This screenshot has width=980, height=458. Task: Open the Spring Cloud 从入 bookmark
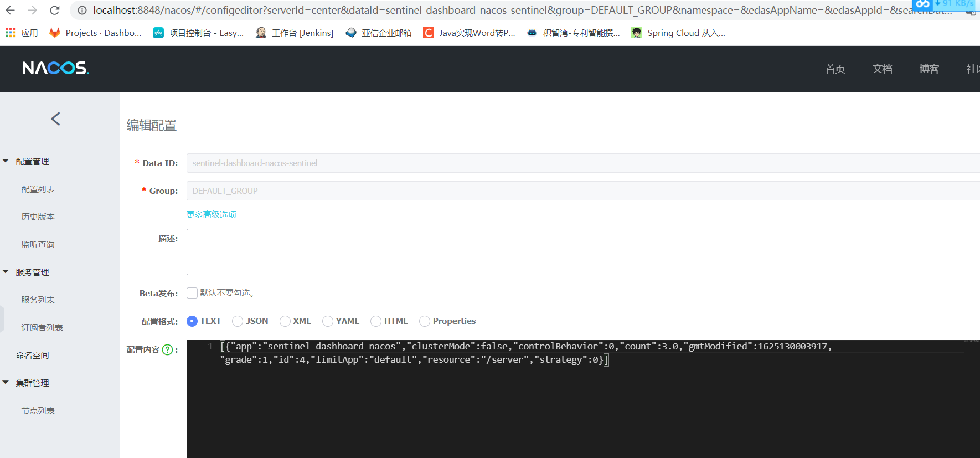[x=678, y=33]
